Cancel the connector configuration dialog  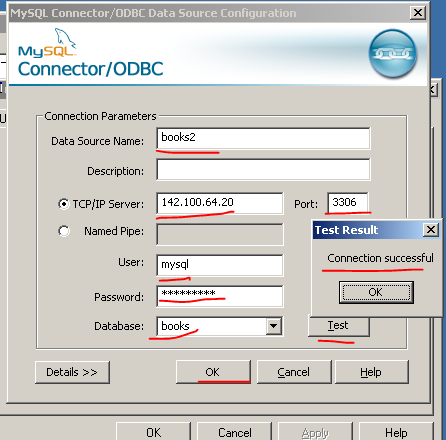294,372
